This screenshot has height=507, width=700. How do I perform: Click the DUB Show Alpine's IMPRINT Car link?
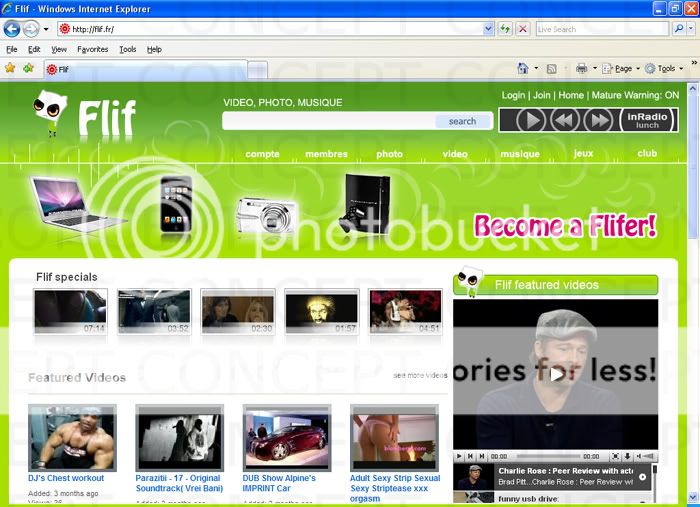[x=279, y=483]
